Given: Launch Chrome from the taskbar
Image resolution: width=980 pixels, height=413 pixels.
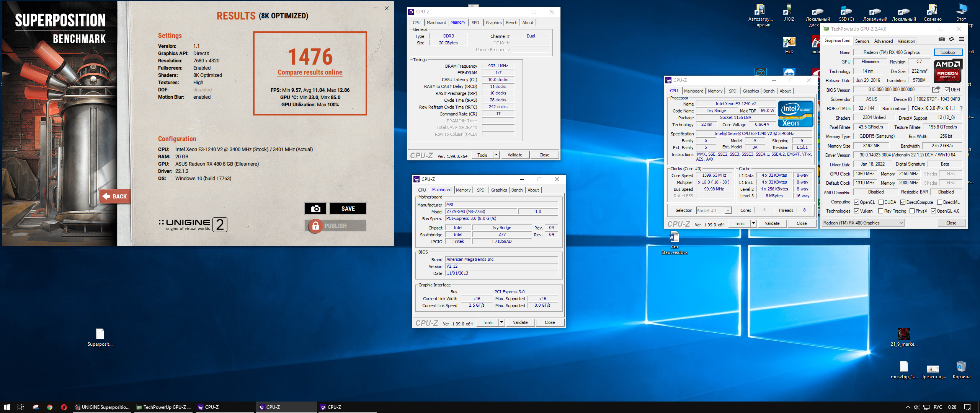Looking at the screenshot, I should [x=50, y=407].
